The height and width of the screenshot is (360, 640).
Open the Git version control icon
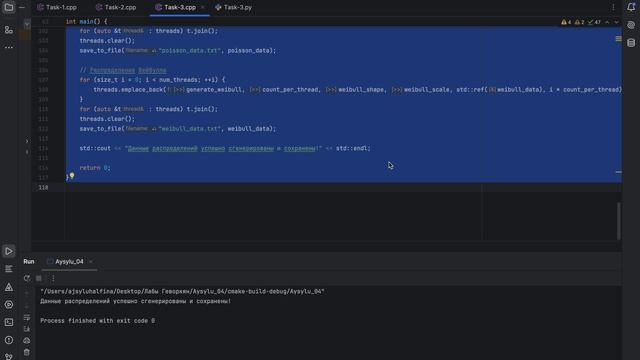click(9, 356)
